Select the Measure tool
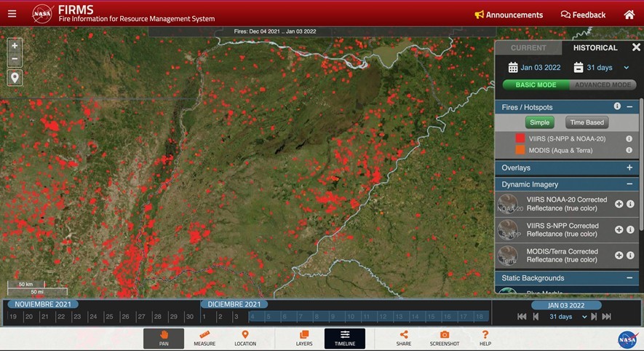 click(204, 339)
